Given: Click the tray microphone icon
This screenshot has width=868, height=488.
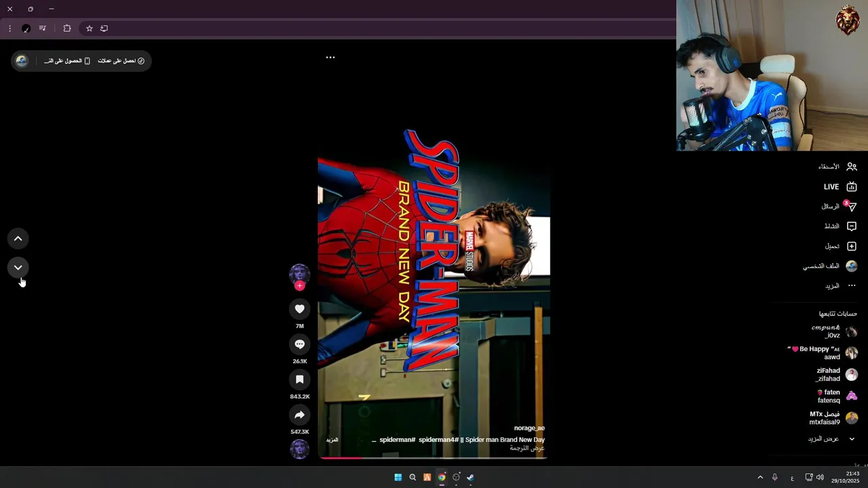Looking at the screenshot, I should (774, 477).
